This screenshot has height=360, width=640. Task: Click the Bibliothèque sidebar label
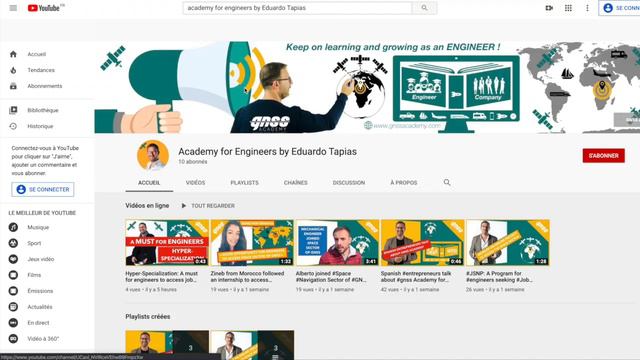pos(43,110)
